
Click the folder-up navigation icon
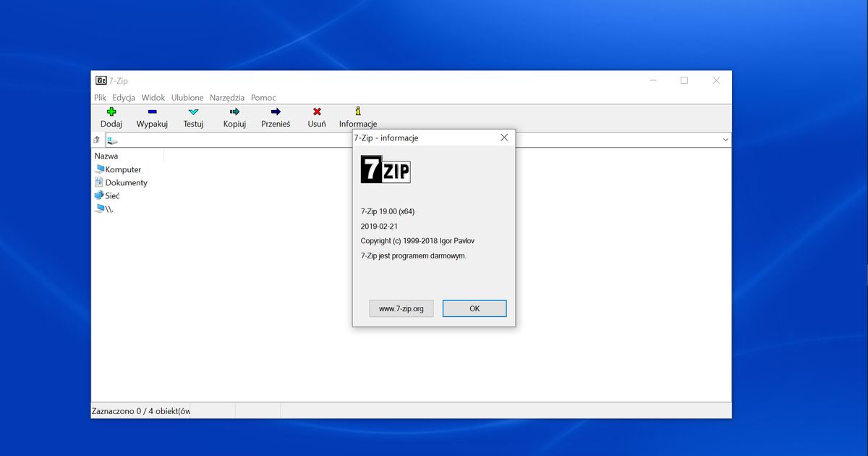96,140
